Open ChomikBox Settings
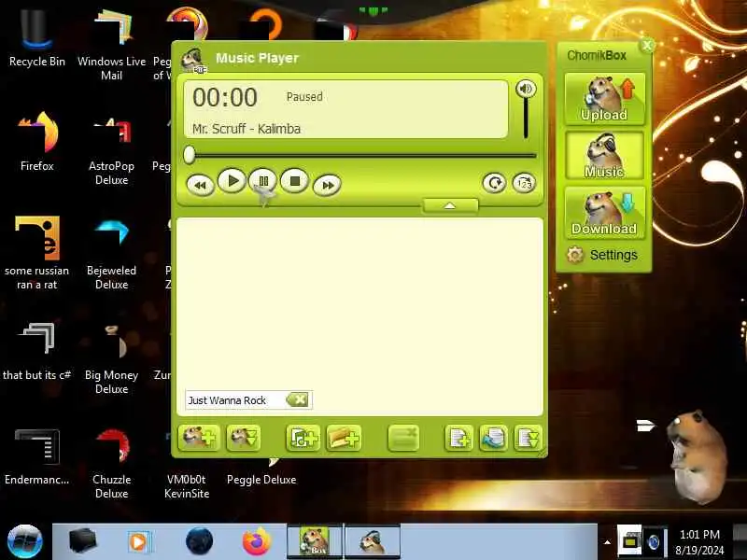The height and width of the screenshot is (560, 747). pos(602,255)
